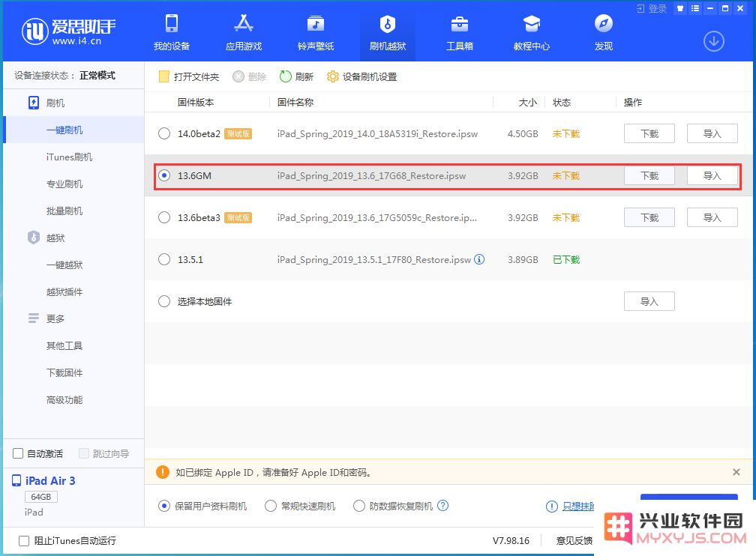Select 高级功能 in sidebar
This screenshot has width=756, height=556.
pyautogui.click(x=64, y=400)
